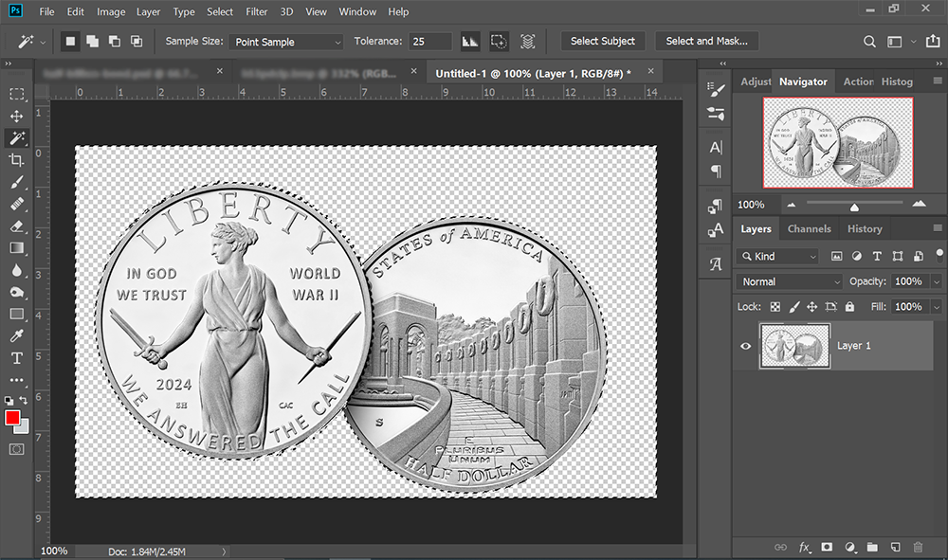This screenshot has height=560, width=948.
Task: Select the Brush tool
Action: tap(17, 182)
